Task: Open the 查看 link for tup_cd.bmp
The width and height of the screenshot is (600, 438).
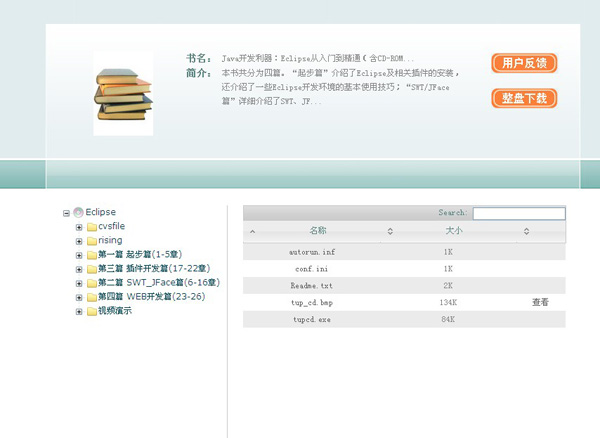Action: click(540, 302)
